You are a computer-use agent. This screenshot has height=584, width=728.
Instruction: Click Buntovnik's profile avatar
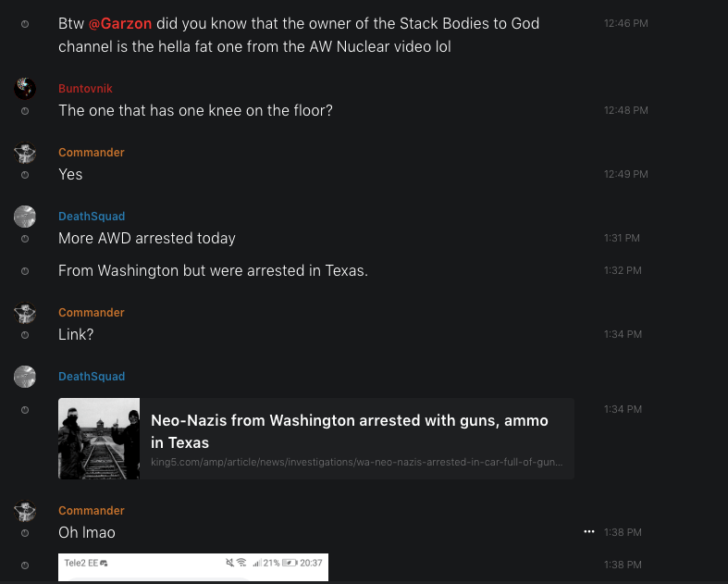coord(25,89)
